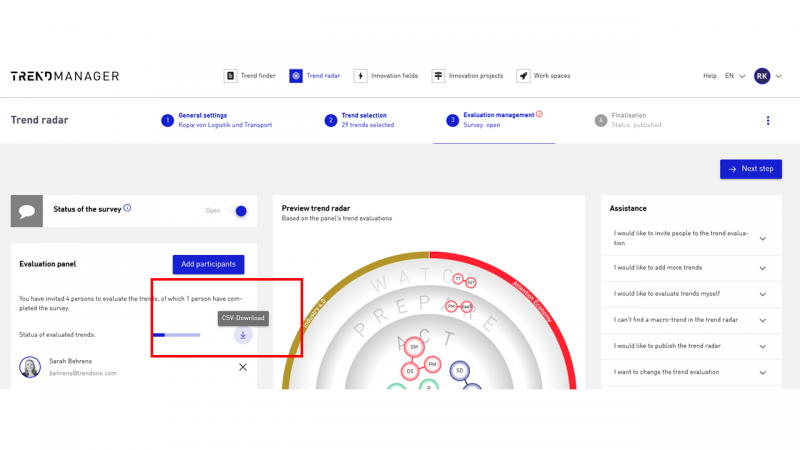Open Sarah Behrens profile photo

coord(30,367)
